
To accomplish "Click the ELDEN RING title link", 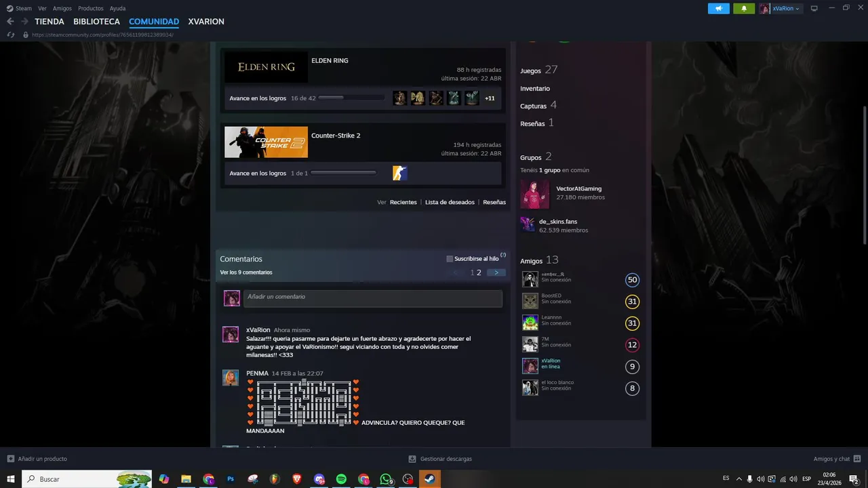I will [330, 60].
